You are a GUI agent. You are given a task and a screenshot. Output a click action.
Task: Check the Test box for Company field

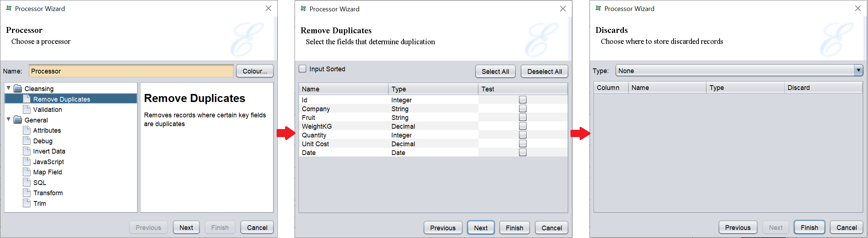[523, 109]
